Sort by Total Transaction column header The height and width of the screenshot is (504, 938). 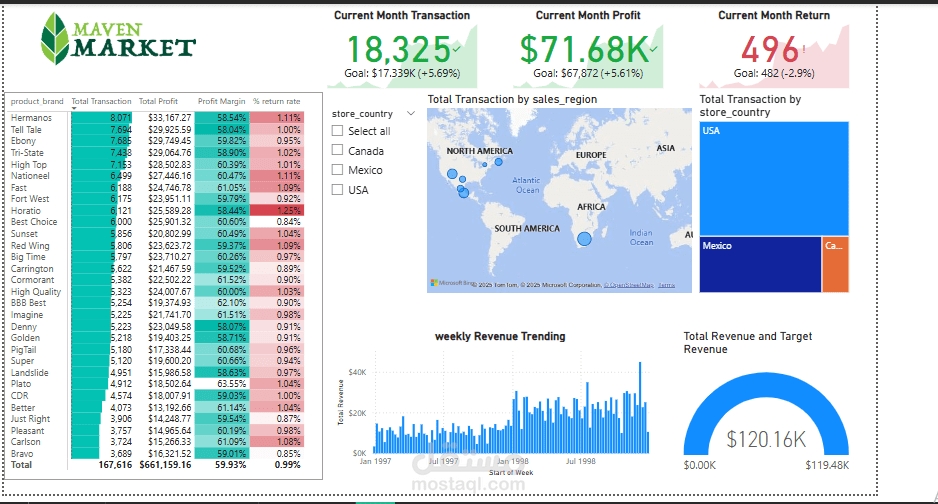coord(101,101)
